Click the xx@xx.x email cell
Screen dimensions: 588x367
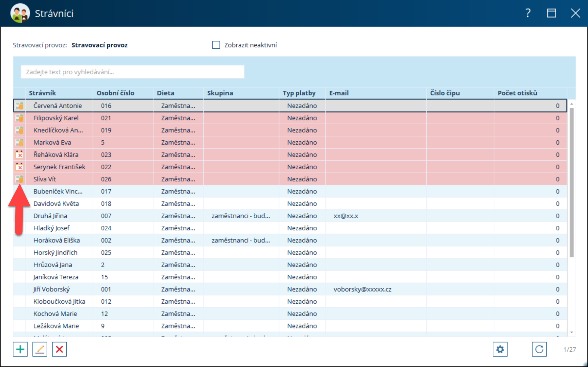click(376, 216)
